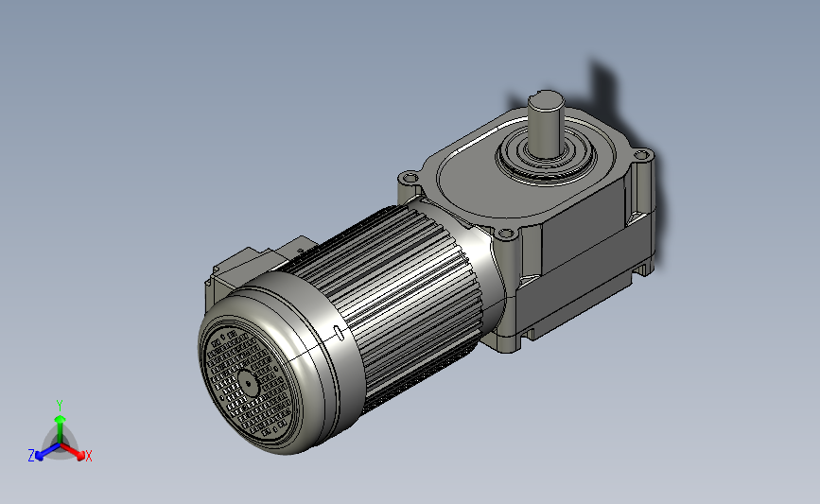Click the red X axis arrow on the triad
The width and height of the screenshot is (820, 504).
pos(72,452)
